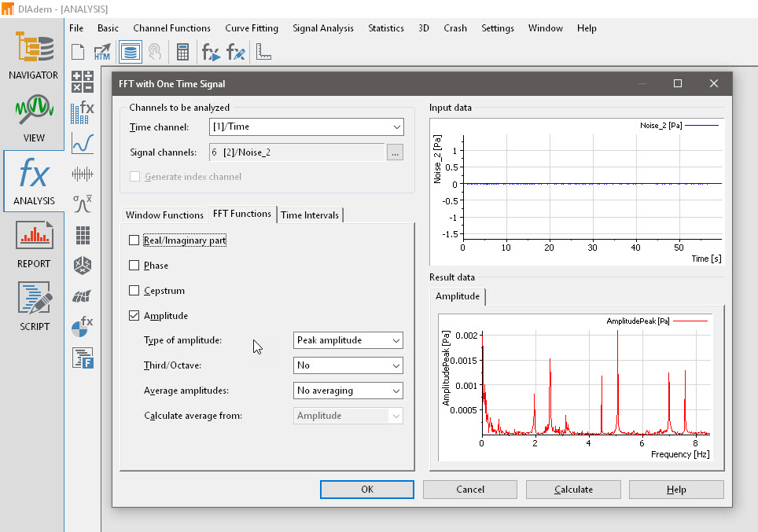Click the HTM export icon

[x=102, y=53]
